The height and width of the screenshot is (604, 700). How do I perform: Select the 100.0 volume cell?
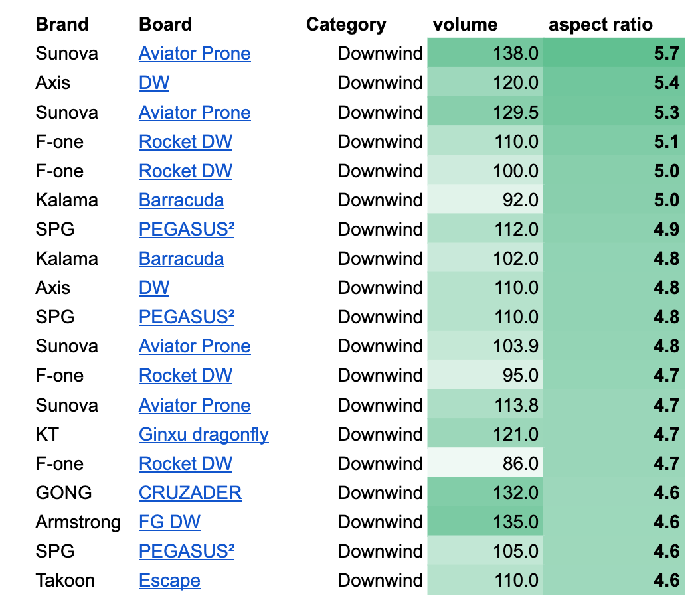click(x=485, y=171)
